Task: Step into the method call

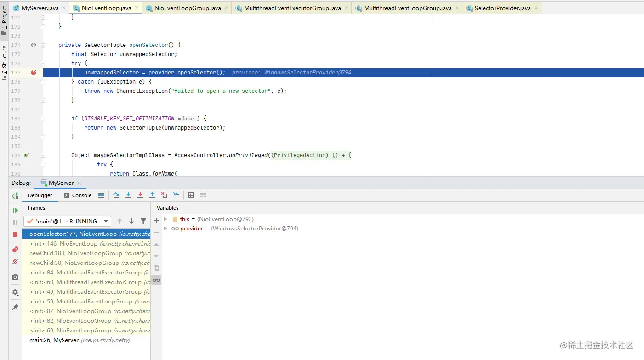Action: pyautogui.click(x=128, y=195)
